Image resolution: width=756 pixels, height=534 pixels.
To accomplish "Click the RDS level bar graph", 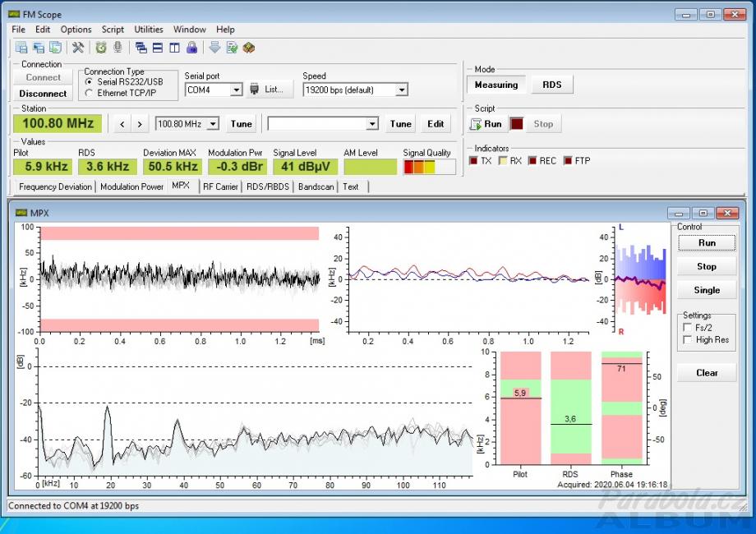I will tap(571, 408).
